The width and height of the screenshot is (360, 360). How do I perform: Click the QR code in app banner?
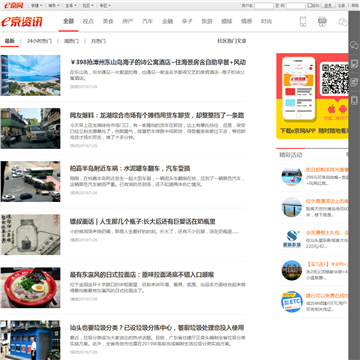tap(334, 79)
